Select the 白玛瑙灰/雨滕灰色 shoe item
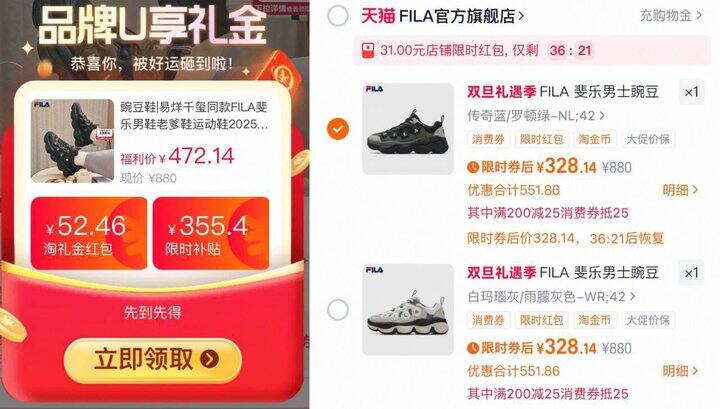Screen dimensions: 720x409 338,310
